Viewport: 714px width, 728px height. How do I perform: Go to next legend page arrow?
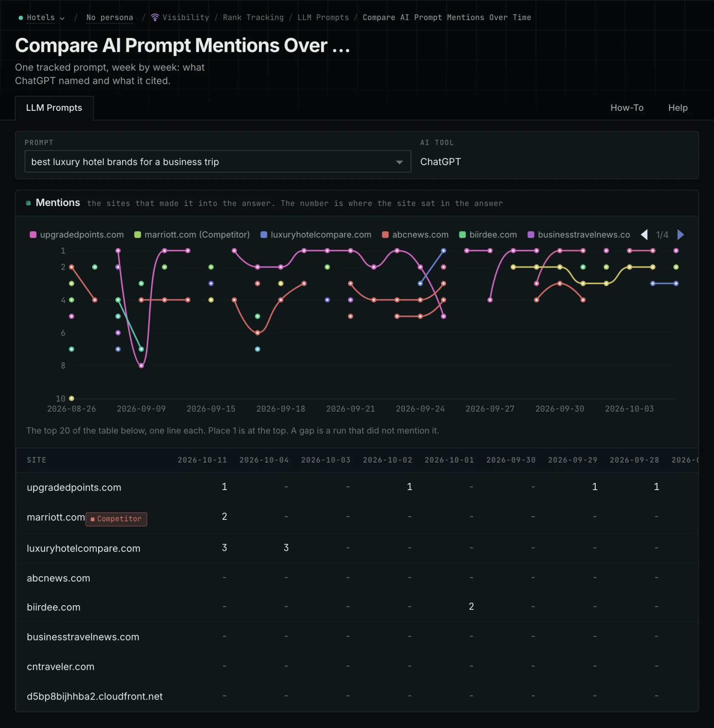tap(681, 234)
